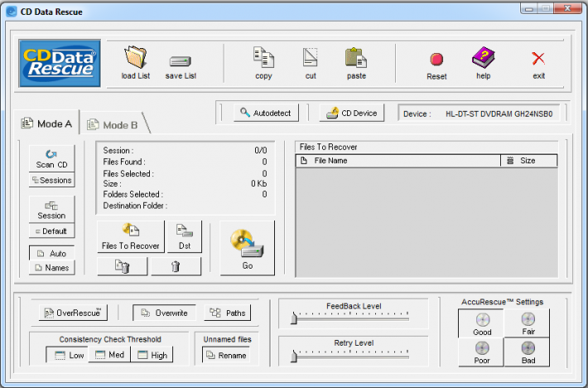
Task: Click the Retry Level slider handle
Action: tap(294, 356)
